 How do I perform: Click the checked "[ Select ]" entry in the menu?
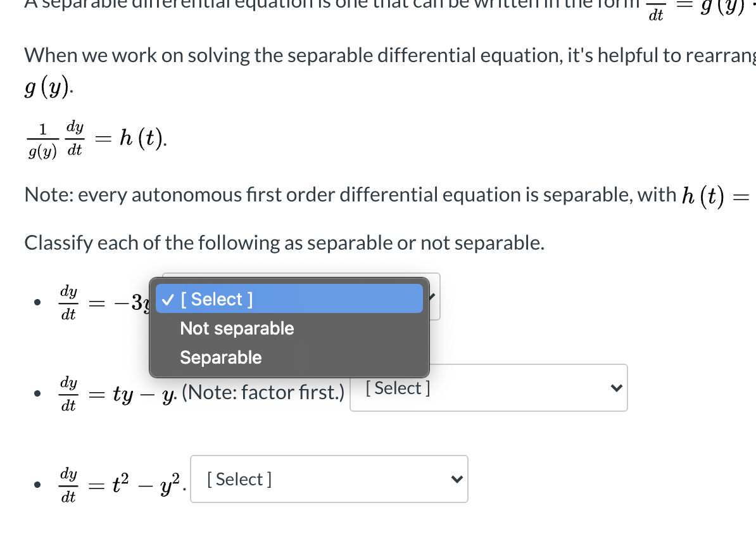215,298
